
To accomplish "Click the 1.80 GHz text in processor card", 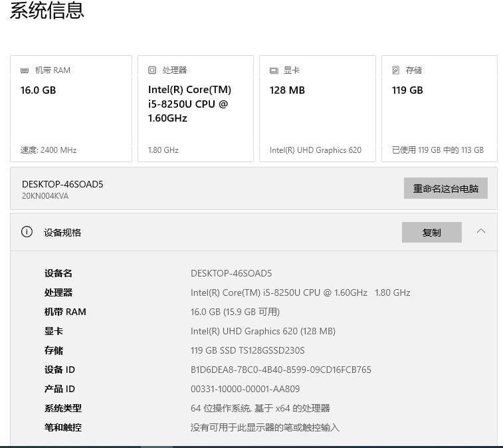I will (x=163, y=150).
